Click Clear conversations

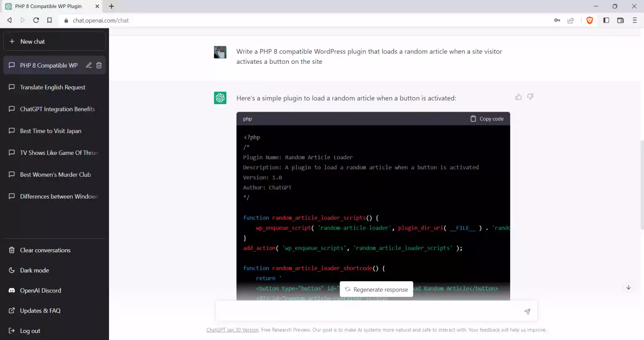[x=55, y=250]
